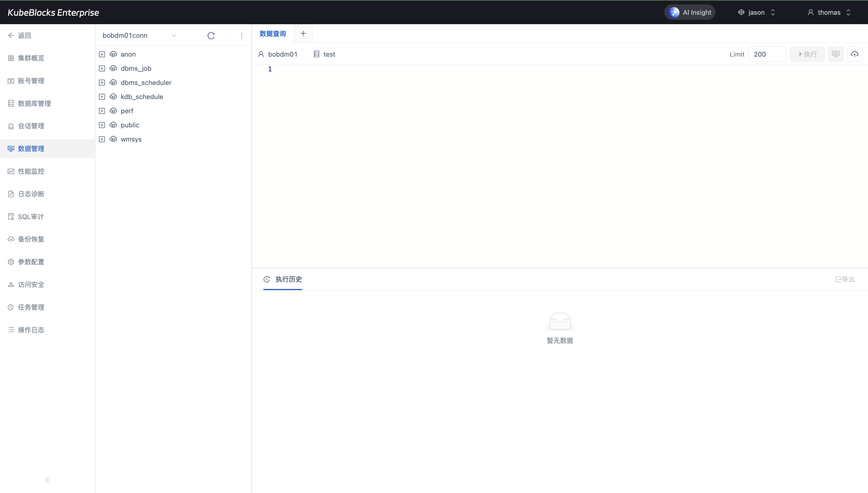
Task: Open the three-dot more options menu
Action: [x=241, y=36]
